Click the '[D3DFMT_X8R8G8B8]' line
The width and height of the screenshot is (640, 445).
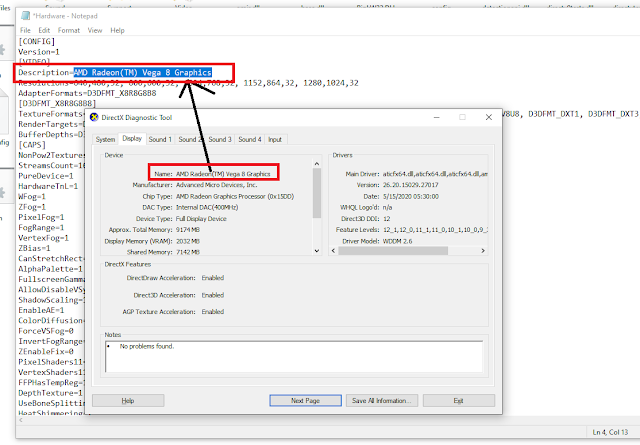57,103
